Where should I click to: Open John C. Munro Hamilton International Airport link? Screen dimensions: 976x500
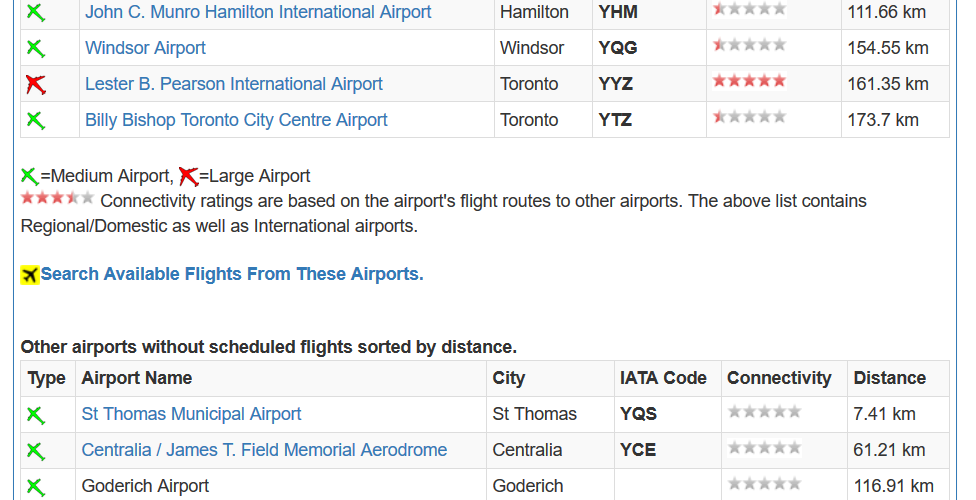tap(258, 12)
